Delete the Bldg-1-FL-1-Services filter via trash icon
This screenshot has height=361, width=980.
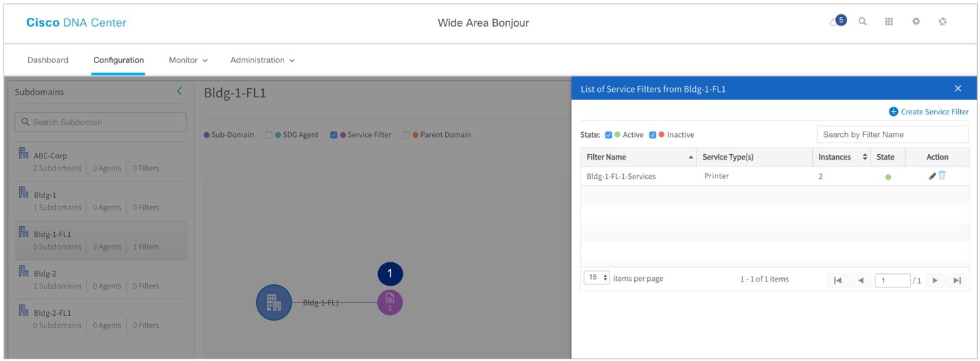pyautogui.click(x=942, y=175)
